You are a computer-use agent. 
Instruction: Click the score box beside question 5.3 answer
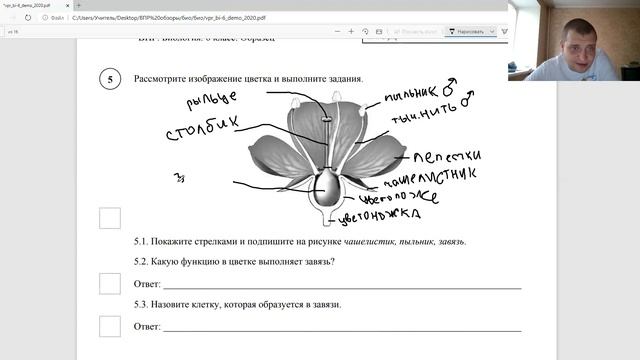click(x=110, y=326)
